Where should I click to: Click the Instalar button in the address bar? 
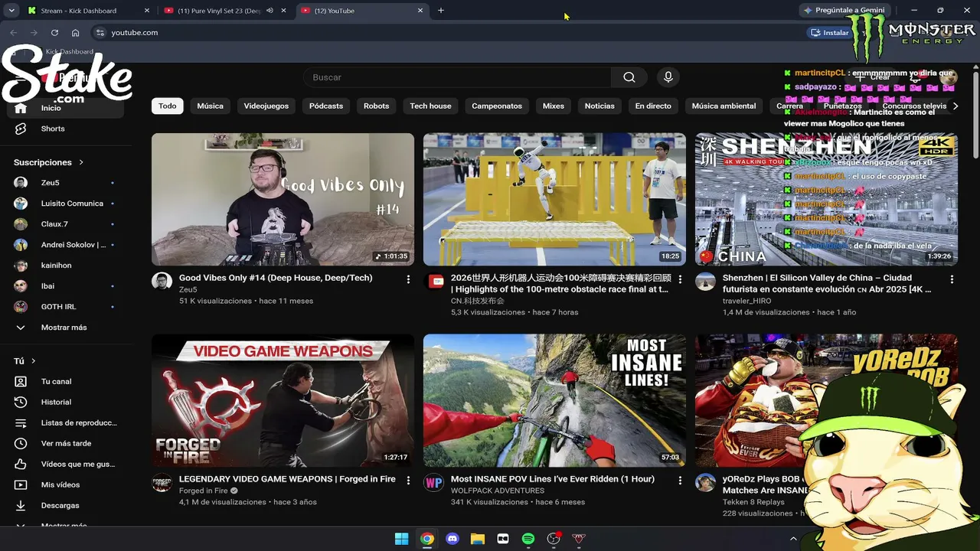click(829, 33)
